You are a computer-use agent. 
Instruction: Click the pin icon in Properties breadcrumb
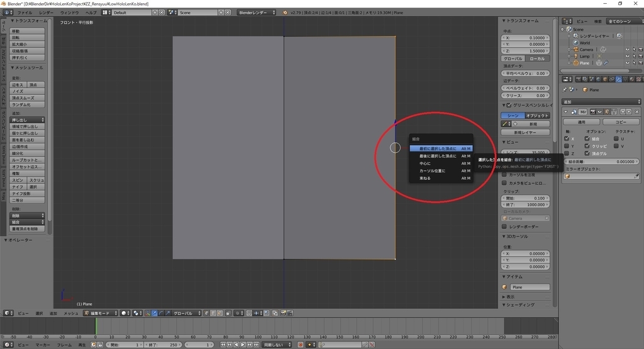click(x=565, y=89)
